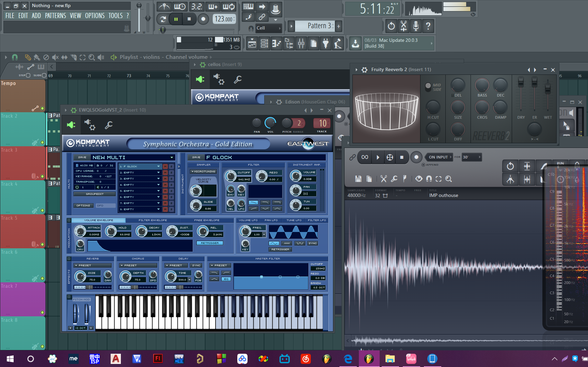Open the ON INPUT recording mode dropdown
Viewport: 588px width, 367px height.
click(439, 157)
